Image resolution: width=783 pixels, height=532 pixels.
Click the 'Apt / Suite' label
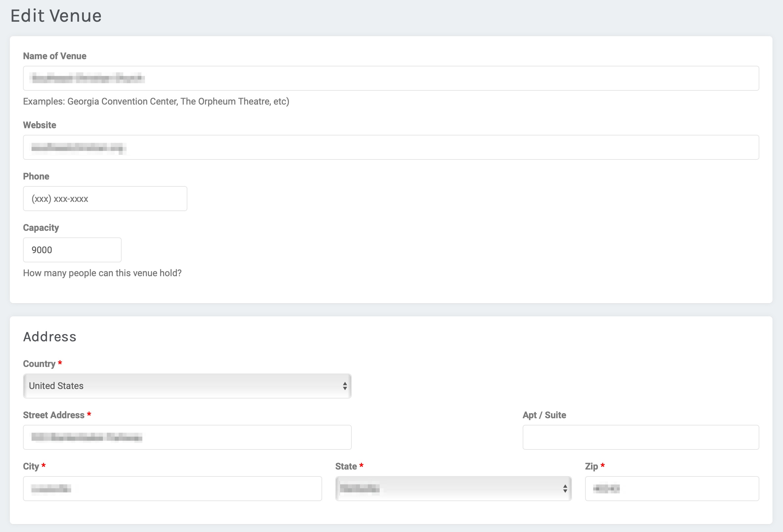tap(544, 415)
